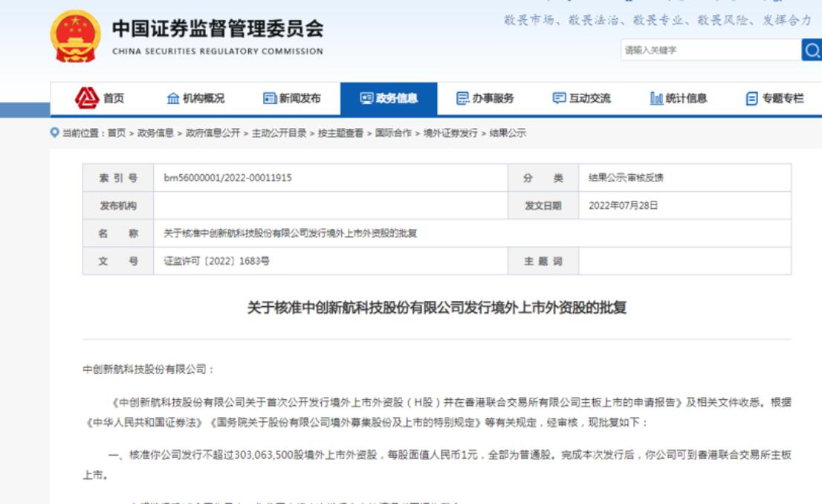Screen dimensions: 822x504
Task: Follow the 国际合作 breadcrumb link
Action: pos(393,132)
